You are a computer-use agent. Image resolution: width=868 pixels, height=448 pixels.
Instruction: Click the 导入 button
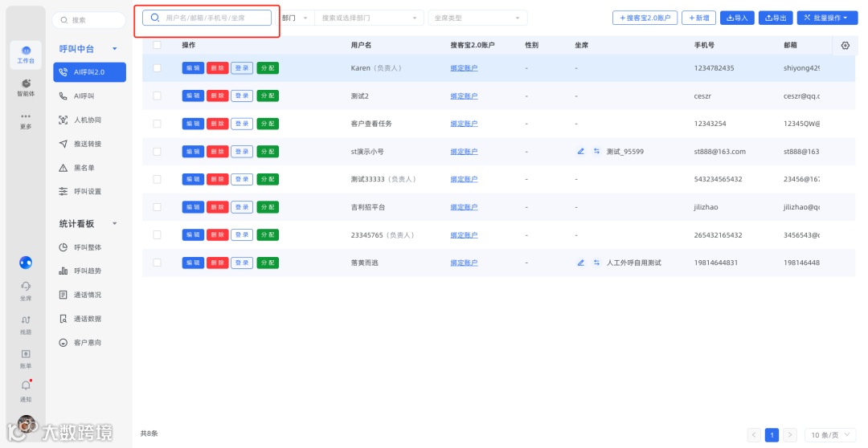click(737, 18)
